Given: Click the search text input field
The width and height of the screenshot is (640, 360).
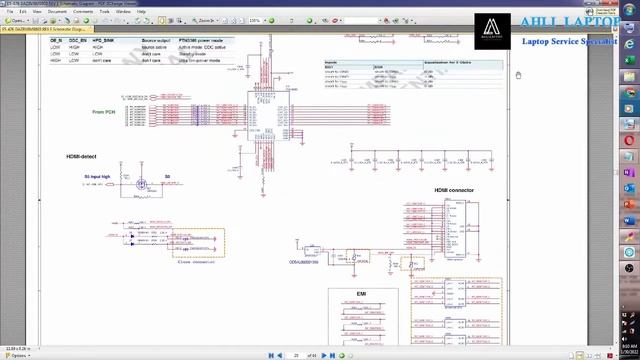Looking at the screenshot, I should pos(361,20).
